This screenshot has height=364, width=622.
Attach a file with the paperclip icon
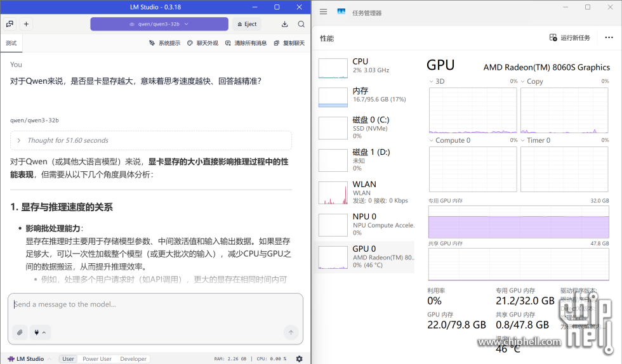tap(20, 332)
